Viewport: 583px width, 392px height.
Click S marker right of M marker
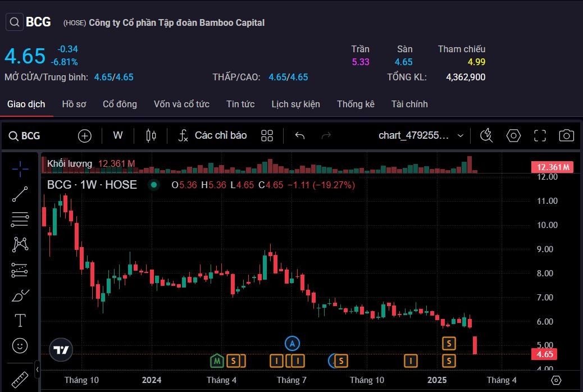tap(234, 361)
